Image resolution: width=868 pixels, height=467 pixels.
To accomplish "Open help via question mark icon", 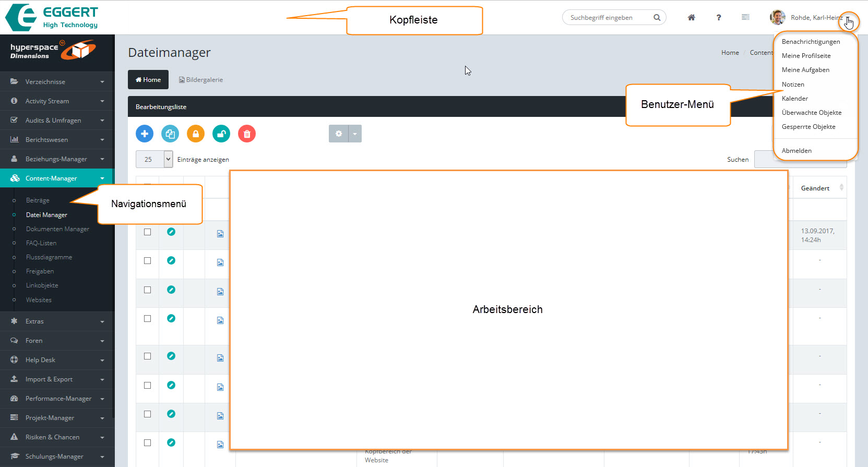I will click(x=719, y=17).
